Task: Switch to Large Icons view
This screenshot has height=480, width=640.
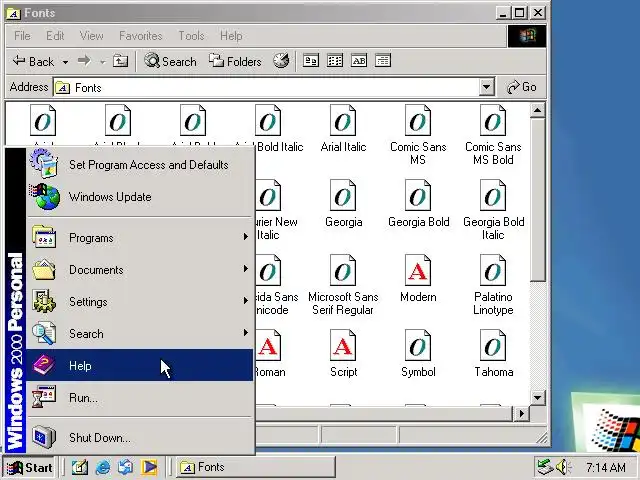Action: (x=311, y=61)
